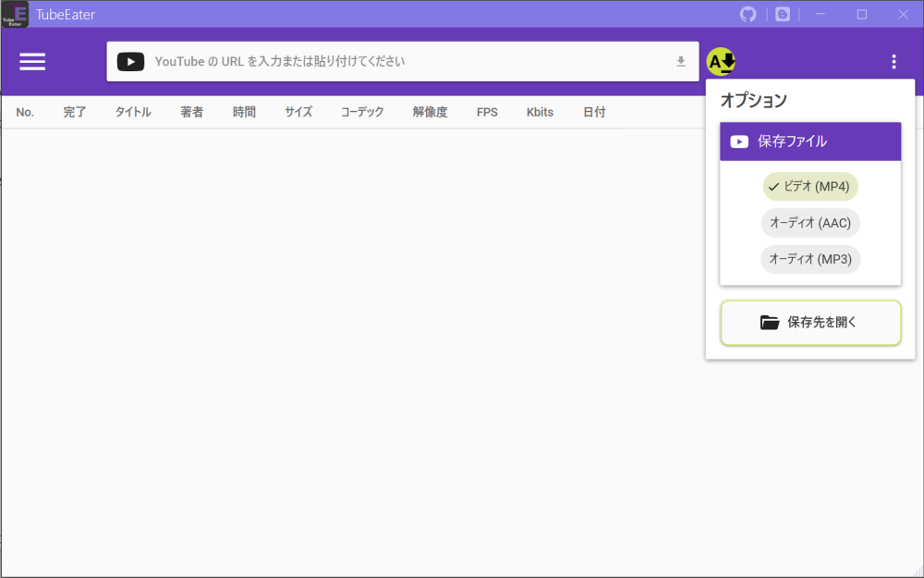
Task: Click the yellow download options icon
Action: (721, 60)
